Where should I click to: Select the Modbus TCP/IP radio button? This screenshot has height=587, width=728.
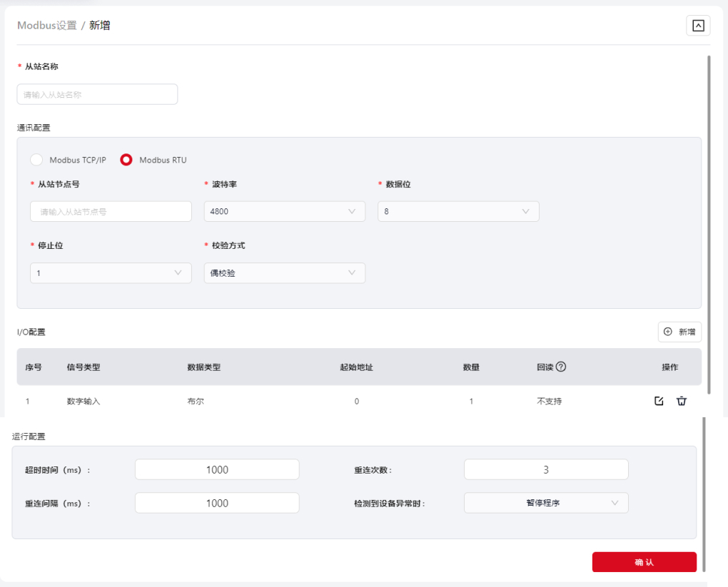click(36, 160)
